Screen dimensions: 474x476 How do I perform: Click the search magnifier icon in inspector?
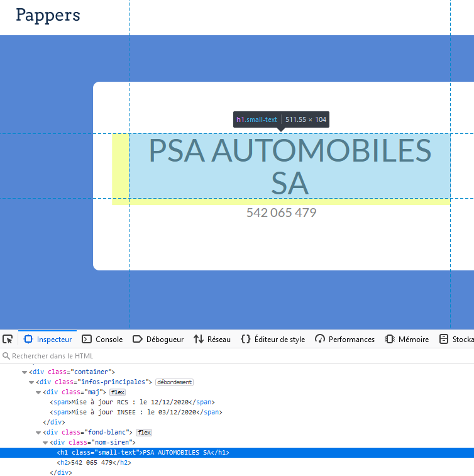[x=6, y=356]
